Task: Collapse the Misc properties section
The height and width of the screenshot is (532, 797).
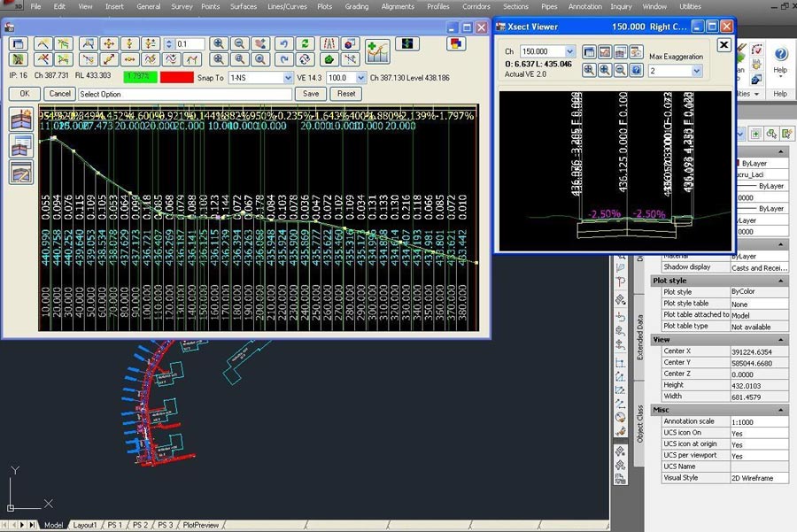Action: [779, 410]
